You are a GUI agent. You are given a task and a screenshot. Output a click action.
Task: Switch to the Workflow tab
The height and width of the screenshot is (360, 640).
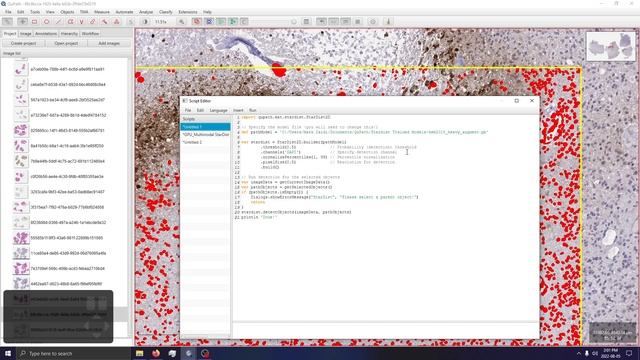coord(90,33)
